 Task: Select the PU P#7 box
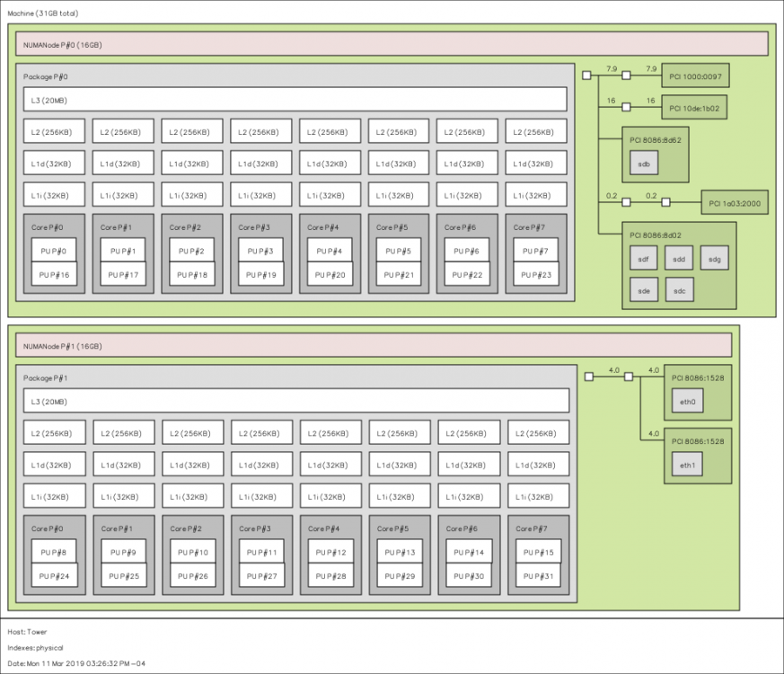pyautogui.click(x=535, y=250)
